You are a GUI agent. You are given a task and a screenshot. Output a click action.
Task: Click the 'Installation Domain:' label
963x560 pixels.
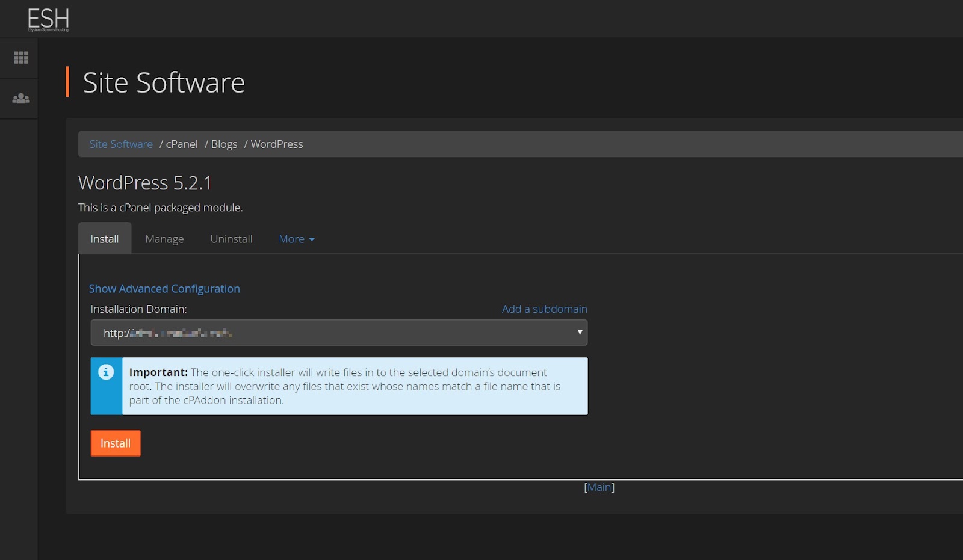coord(138,309)
